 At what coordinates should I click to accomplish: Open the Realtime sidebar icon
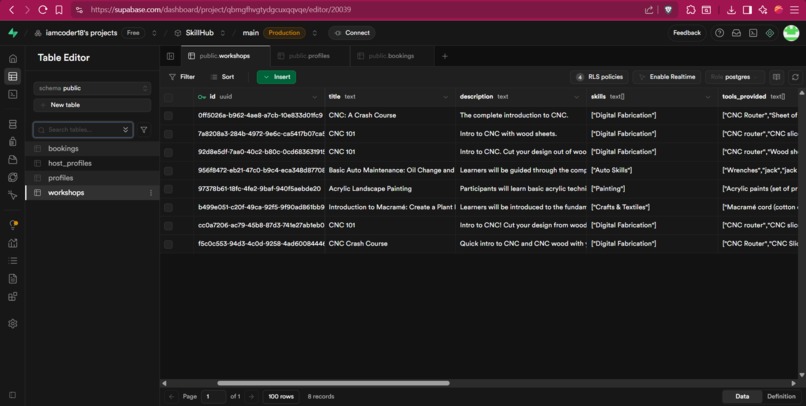pos(13,195)
